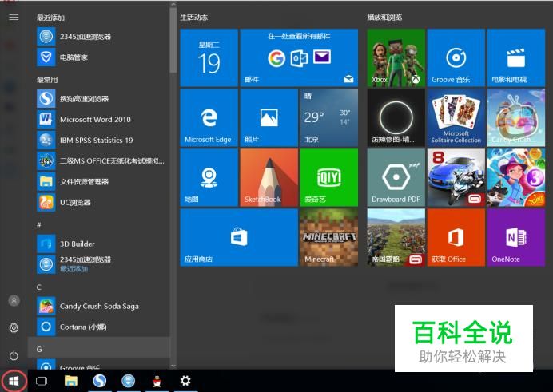
Task: Open the 爱奇艺 (iQIYI) green tile
Action: (328, 177)
